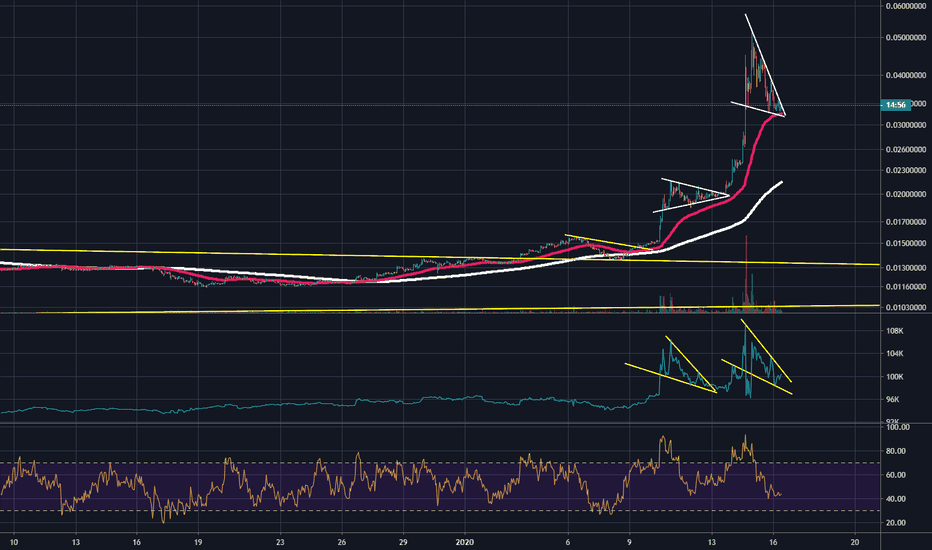Click the 100K label on middle pane scale
Image resolution: width=932 pixels, height=550 pixels.
click(x=895, y=377)
